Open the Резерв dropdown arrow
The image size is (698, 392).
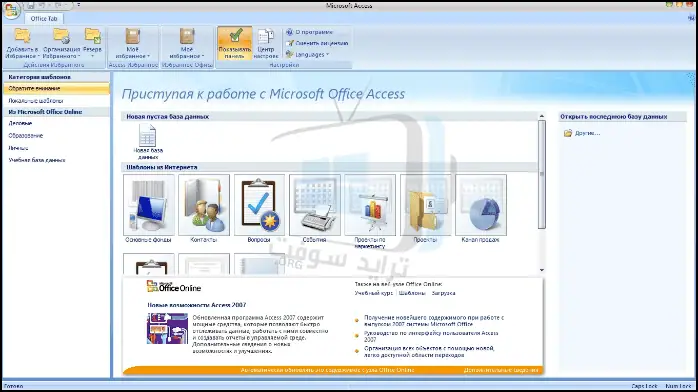pos(93,56)
